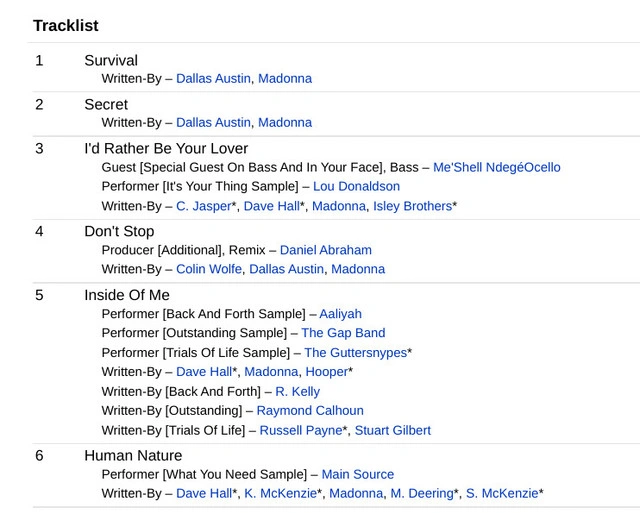Click Dallas Austin under the Survival track

pyautogui.click(x=213, y=78)
